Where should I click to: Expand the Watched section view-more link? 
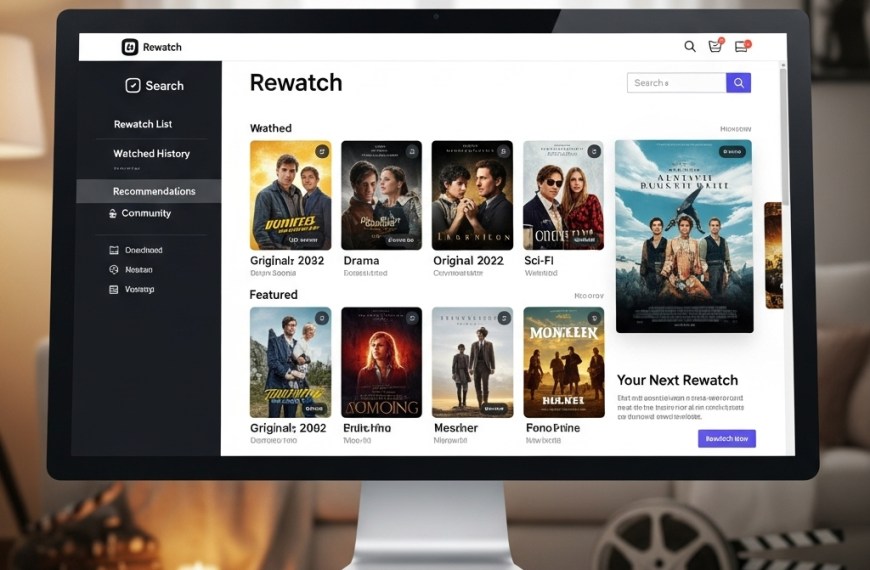(735, 129)
